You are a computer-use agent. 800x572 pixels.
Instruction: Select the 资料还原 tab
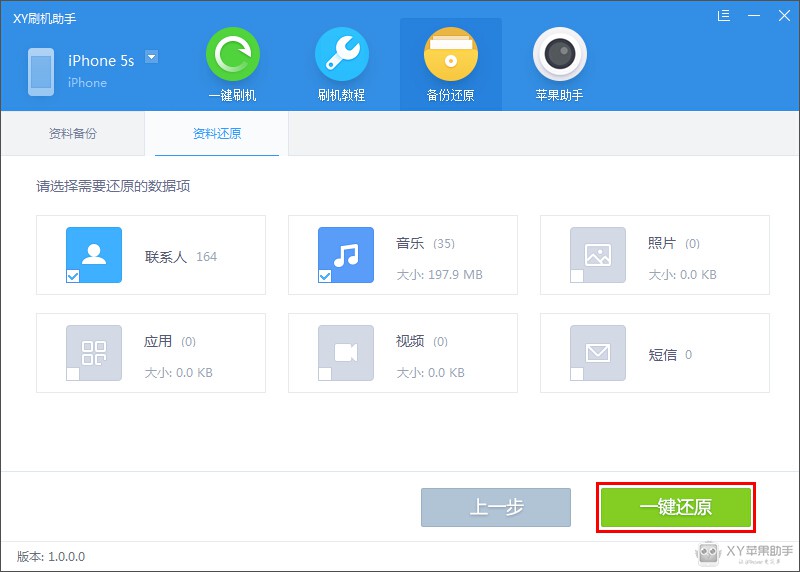click(216, 134)
